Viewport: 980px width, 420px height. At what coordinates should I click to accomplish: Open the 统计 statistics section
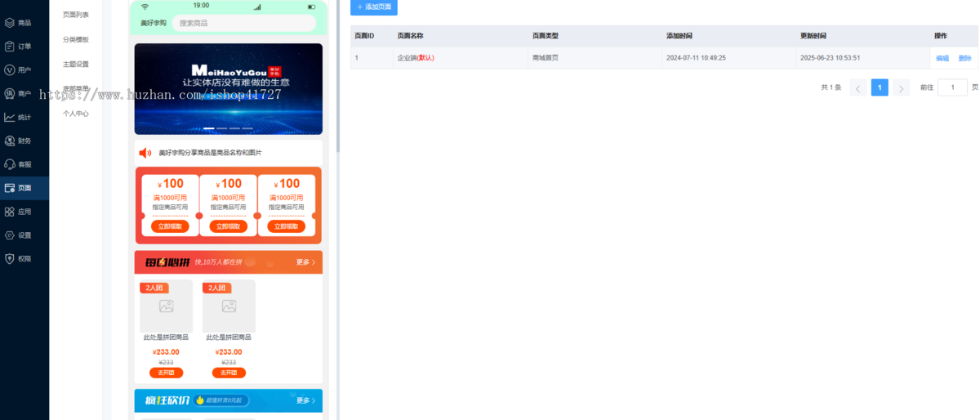tap(24, 117)
